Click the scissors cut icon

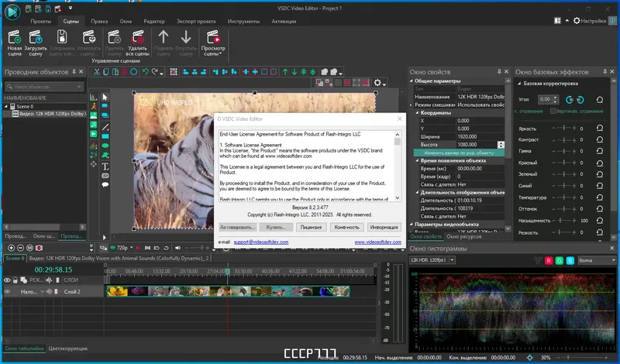(x=96, y=72)
